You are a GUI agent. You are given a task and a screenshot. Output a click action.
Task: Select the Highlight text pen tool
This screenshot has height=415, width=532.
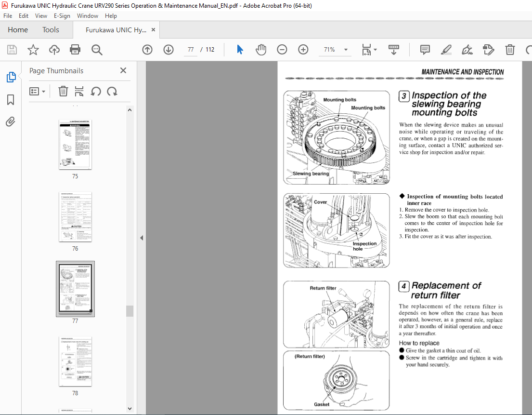(446, 50)
